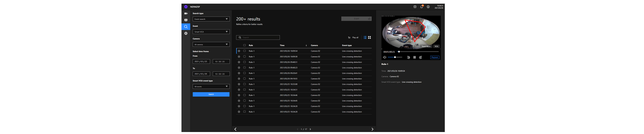This screenshot has width=644, height=134.
Task: Click the storage database icon in header
Action: point(415,7)
